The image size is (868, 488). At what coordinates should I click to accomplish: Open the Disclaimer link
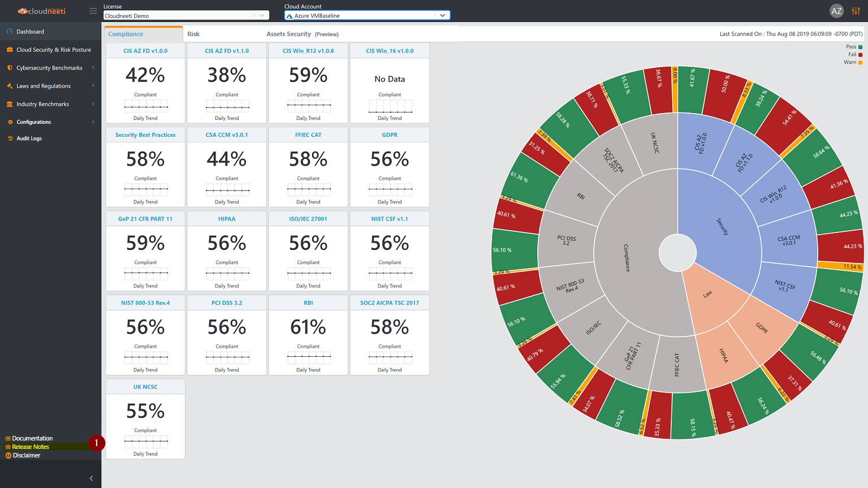click(x=27, y=455)
